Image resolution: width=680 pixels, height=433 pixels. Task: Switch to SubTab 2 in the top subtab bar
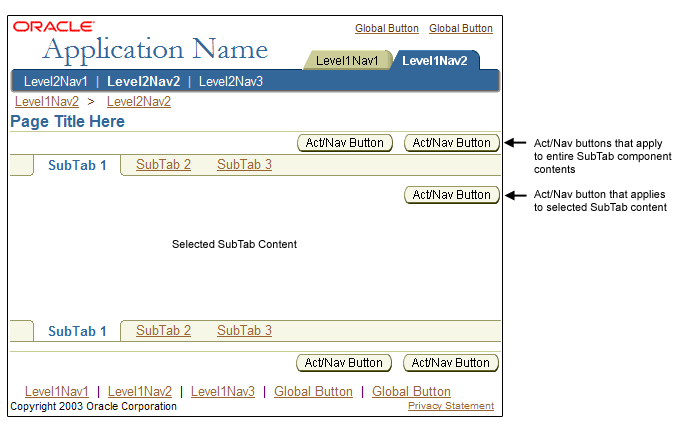click(x=163, y=164)
